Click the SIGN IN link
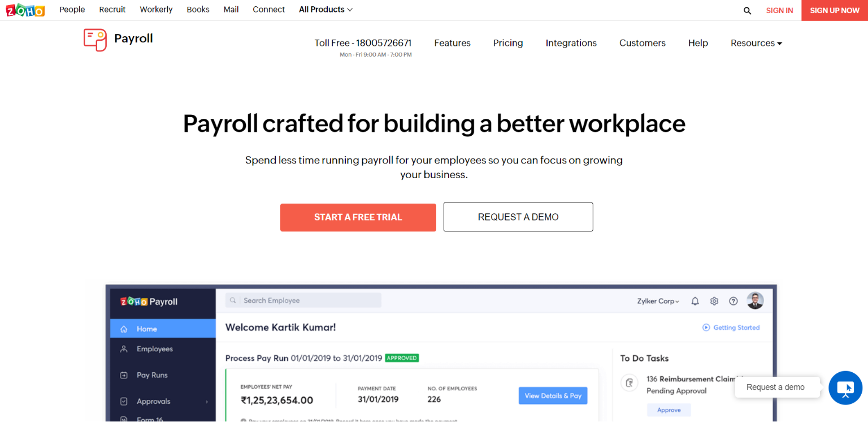The height and width of the screenshot is (422, 868). click(x=779, y=11)
